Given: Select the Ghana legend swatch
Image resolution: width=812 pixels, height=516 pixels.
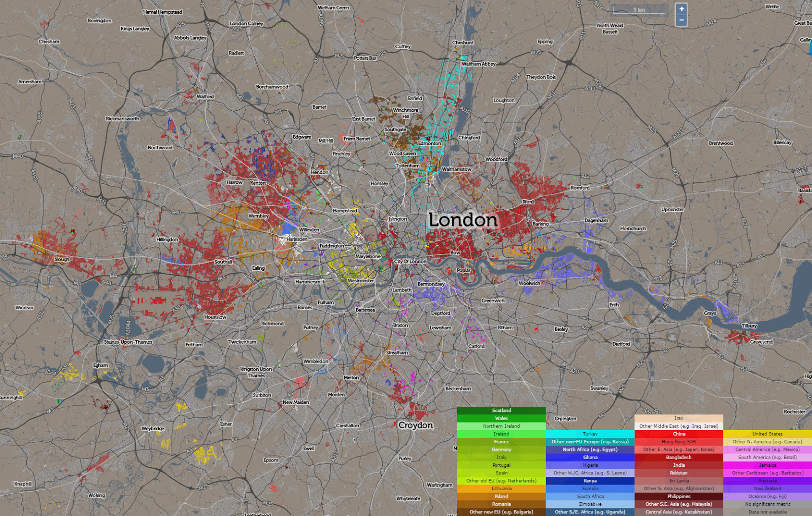Looking at the screenshot, I should coord(590,458).
